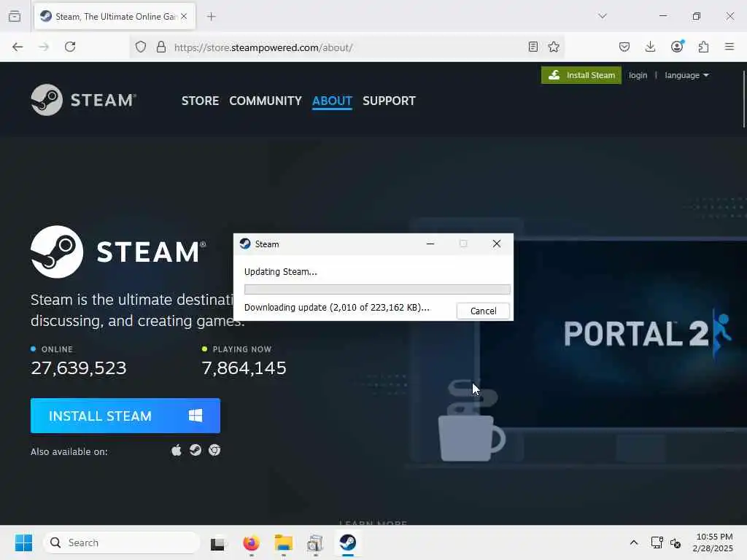Screen dimensions: 747x560
Task: Click the network status tray icon
Action: (x=657, y=542)
